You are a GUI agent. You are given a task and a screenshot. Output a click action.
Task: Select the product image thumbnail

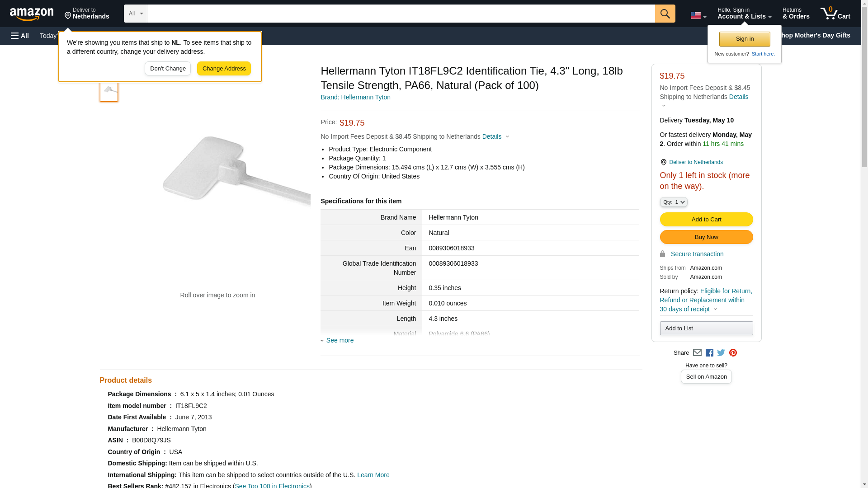click(109, 90)
